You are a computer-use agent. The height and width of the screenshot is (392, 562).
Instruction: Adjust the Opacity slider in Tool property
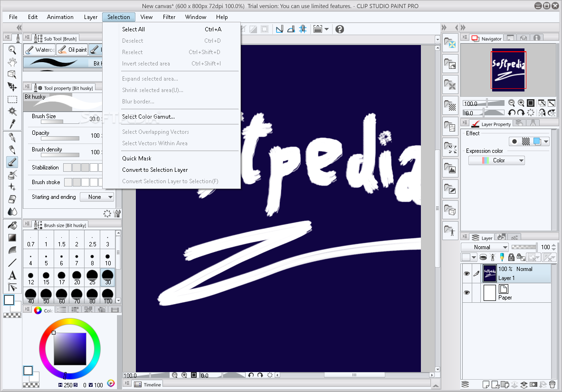(60, 138)
